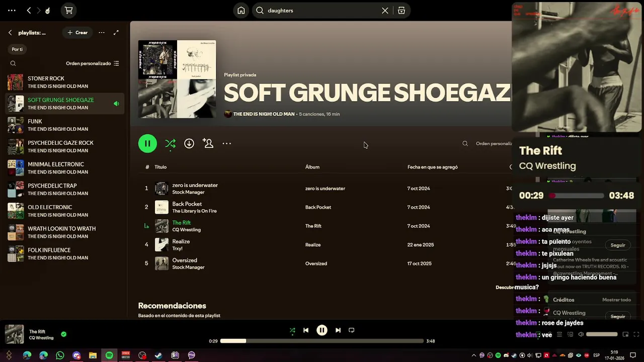This screenshot has width=644, height=362.
Task: Open the miniplayer icon
Action: tap(625, 334)
